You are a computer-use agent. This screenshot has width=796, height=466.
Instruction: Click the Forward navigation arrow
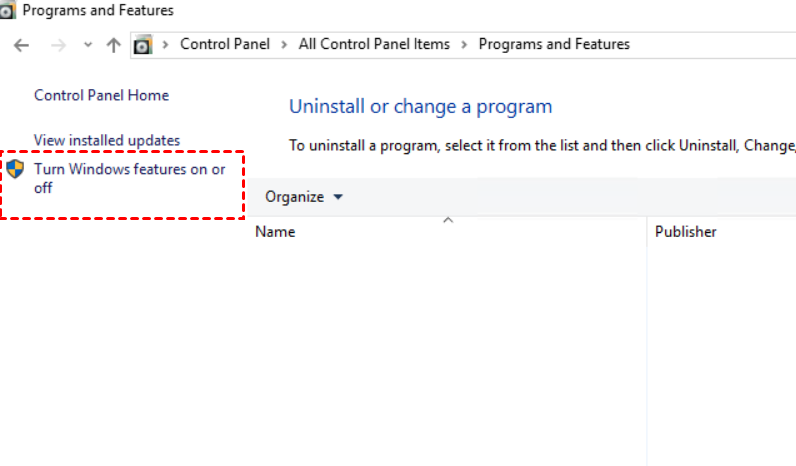pos(58,45)
